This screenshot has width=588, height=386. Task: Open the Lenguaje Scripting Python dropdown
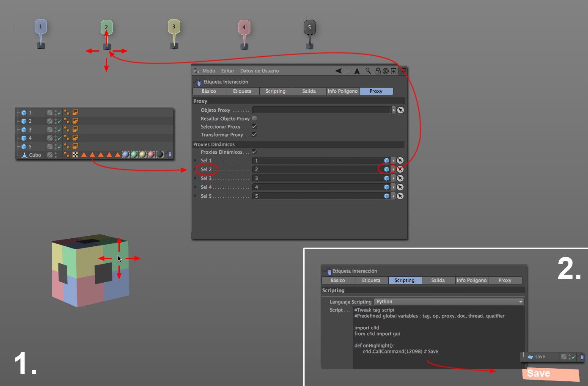pos(449,302)
